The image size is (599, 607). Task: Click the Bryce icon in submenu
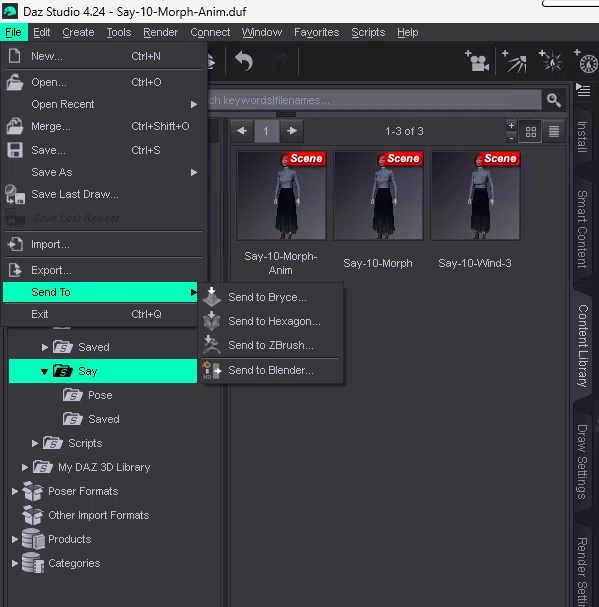[x=211, y=297]
